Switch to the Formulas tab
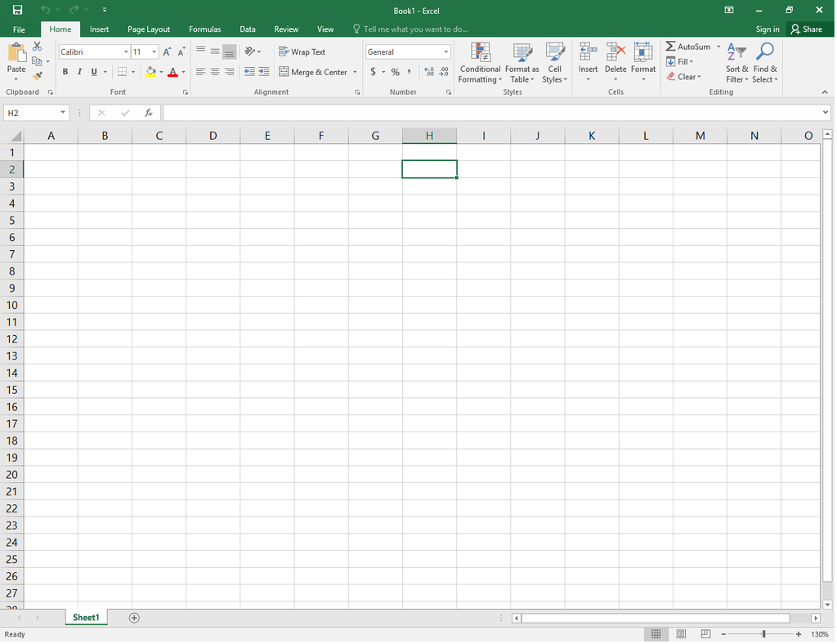The height and width of the screenshot is (644, 837). [204, 29]
